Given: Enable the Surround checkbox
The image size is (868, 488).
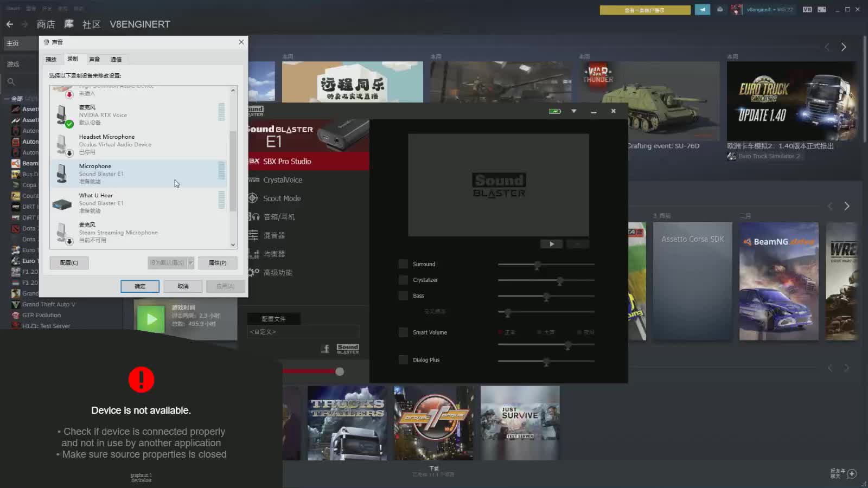Looking at the screenshot, I should tap(403, 264).
